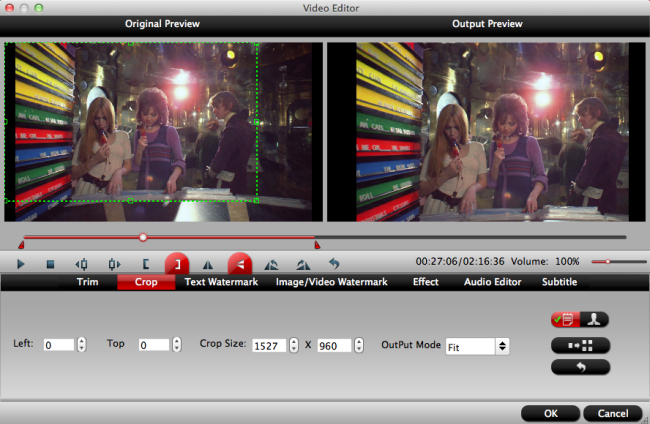The height and width of the screenshot is (424, 650).
Task: Adjust the crop width stepper
Action: click(x=294, y=345)
